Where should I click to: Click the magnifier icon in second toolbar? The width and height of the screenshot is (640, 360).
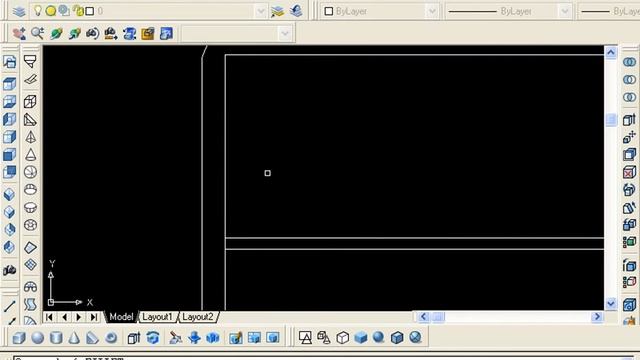(x=38, y=33)
